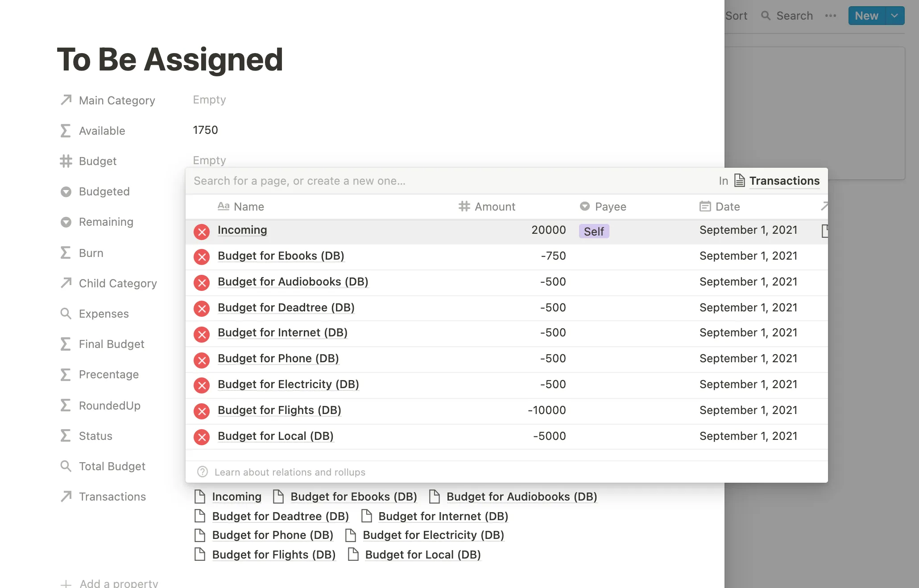Click the Payee column header
The width and height of the screenshot is (919, 588).
(x=603, y=207)
